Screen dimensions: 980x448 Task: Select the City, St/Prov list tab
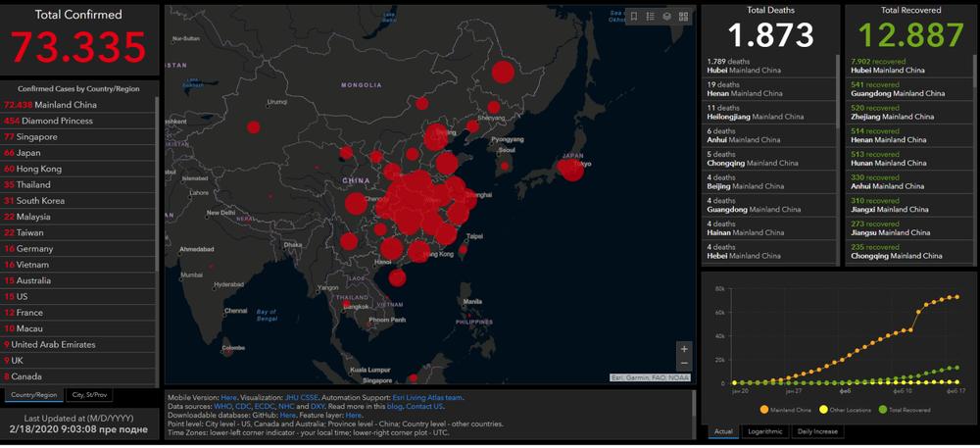coord(90,395)
